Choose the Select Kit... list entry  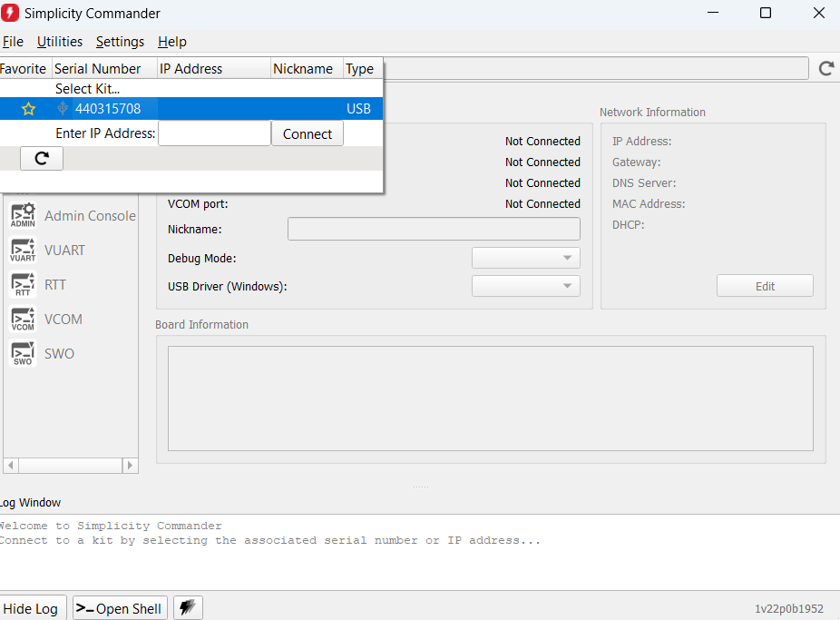click(x=87, y=89)
